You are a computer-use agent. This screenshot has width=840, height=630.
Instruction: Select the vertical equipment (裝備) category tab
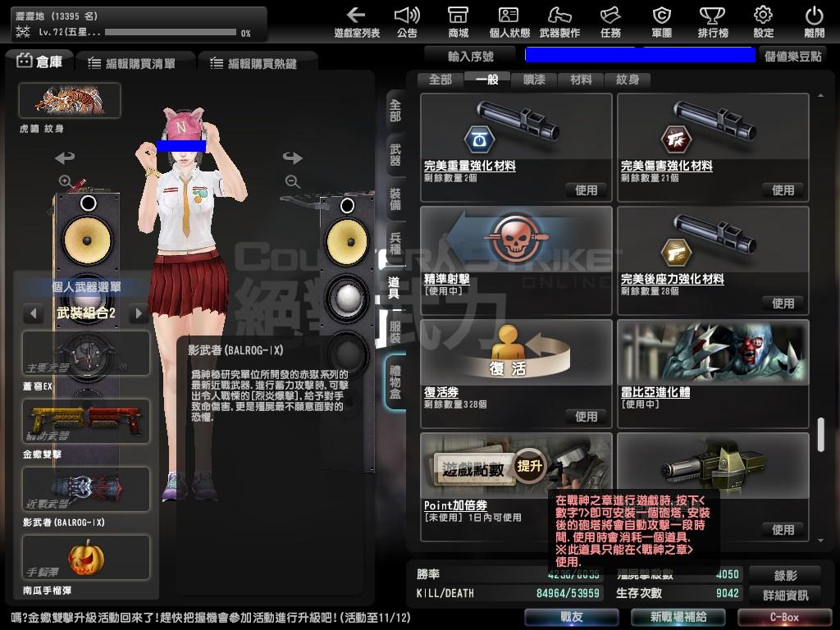[x=395, y=199]
